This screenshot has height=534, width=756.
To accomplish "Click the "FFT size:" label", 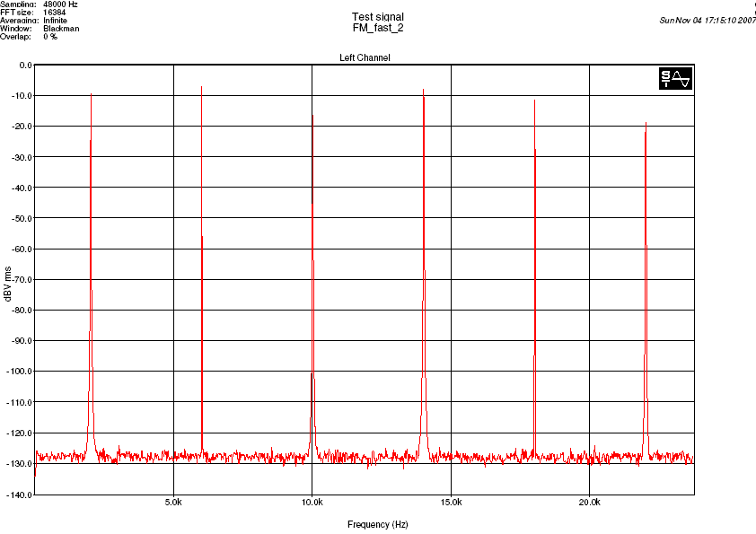I will [x=17, y=12].
